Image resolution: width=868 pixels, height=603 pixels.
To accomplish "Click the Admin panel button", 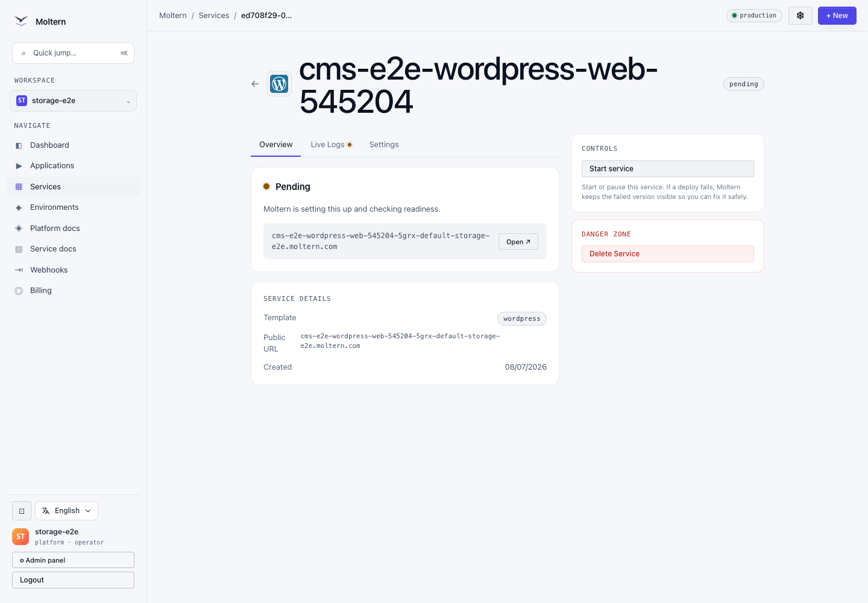I will point(73,560).
